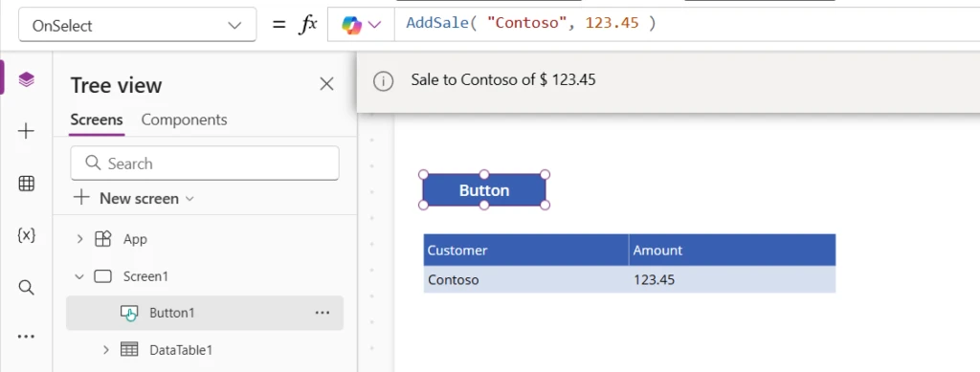Open Button1's more options ellipsis

point(323,313)
